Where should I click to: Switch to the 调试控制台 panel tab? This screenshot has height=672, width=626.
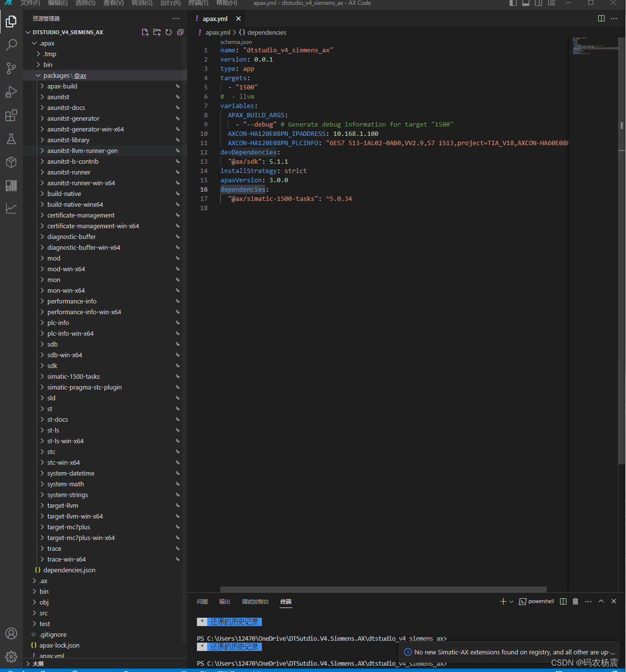click(x=255, y=602)
